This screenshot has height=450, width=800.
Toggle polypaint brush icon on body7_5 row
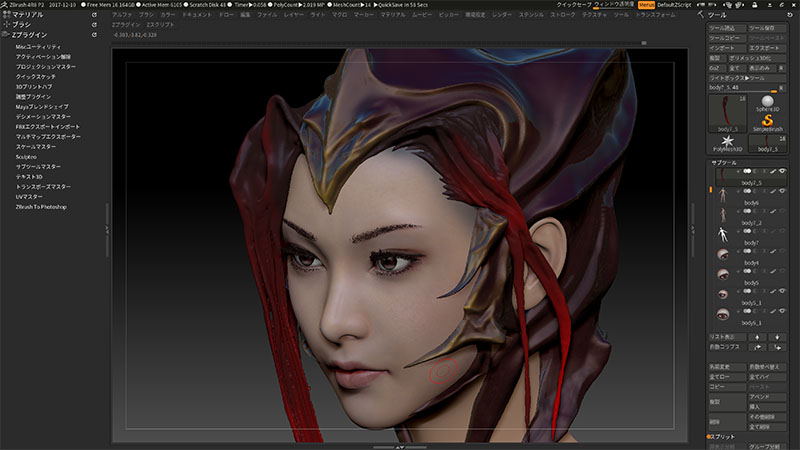click(773, 171)
